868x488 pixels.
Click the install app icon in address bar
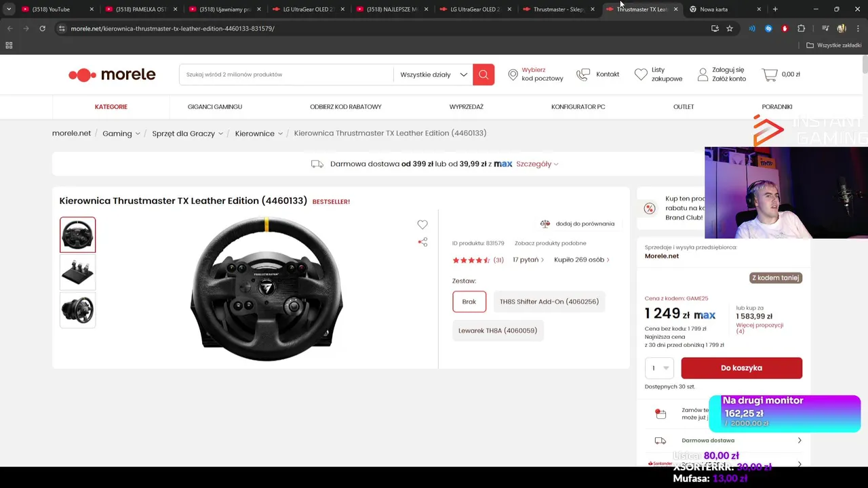click(715, 28)
